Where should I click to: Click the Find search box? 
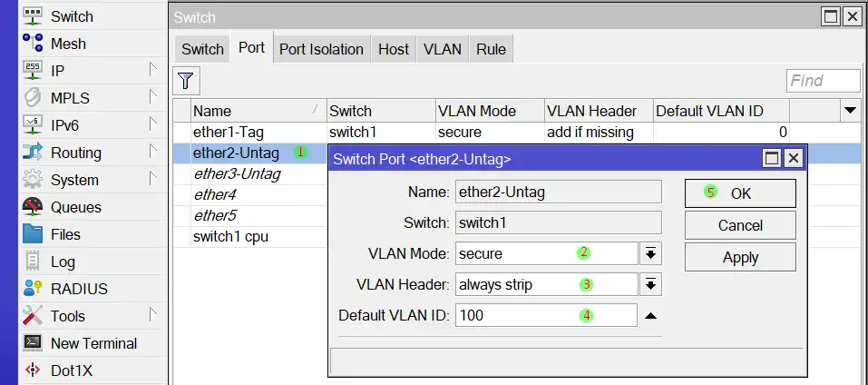click(x=822, y=81)
